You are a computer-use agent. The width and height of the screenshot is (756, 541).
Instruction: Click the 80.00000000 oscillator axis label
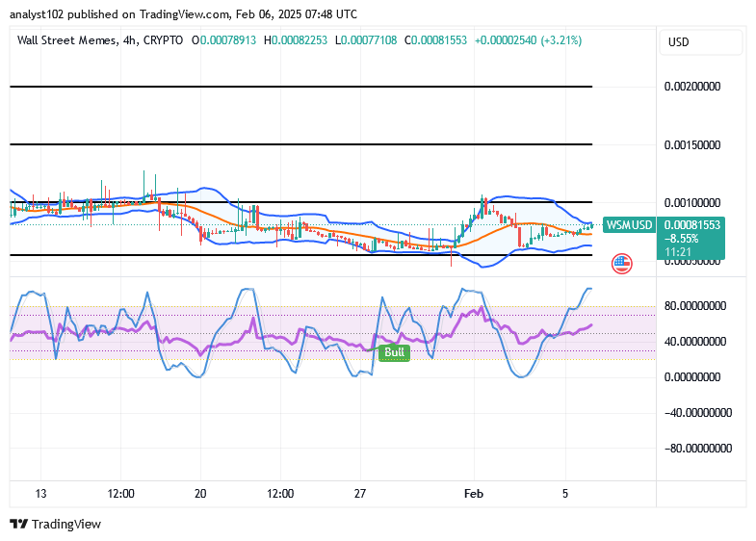(695, 306)
